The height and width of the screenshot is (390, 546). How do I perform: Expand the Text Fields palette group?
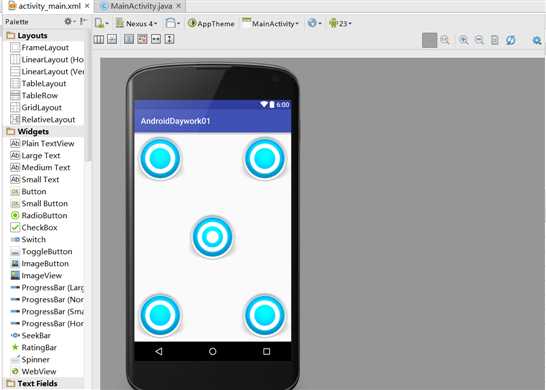pyautogui.click(x=32, y=383)
